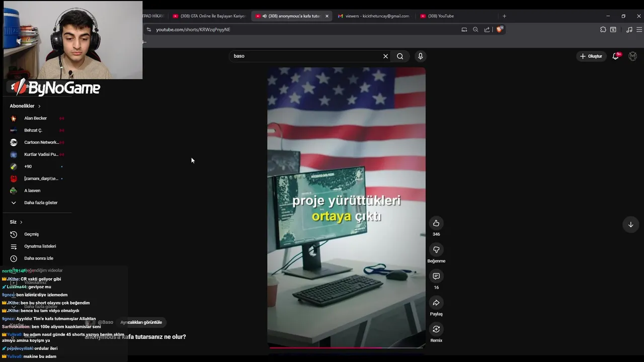Viewport: 644px width, 362px height.
Task: Click the browser zoom magnifier icon
Action: [475, 30]
